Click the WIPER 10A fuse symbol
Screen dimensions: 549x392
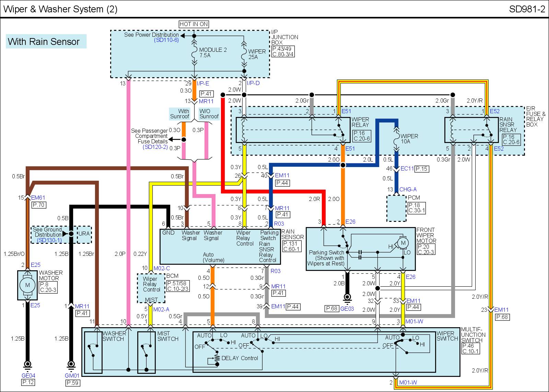click(396, 139)
